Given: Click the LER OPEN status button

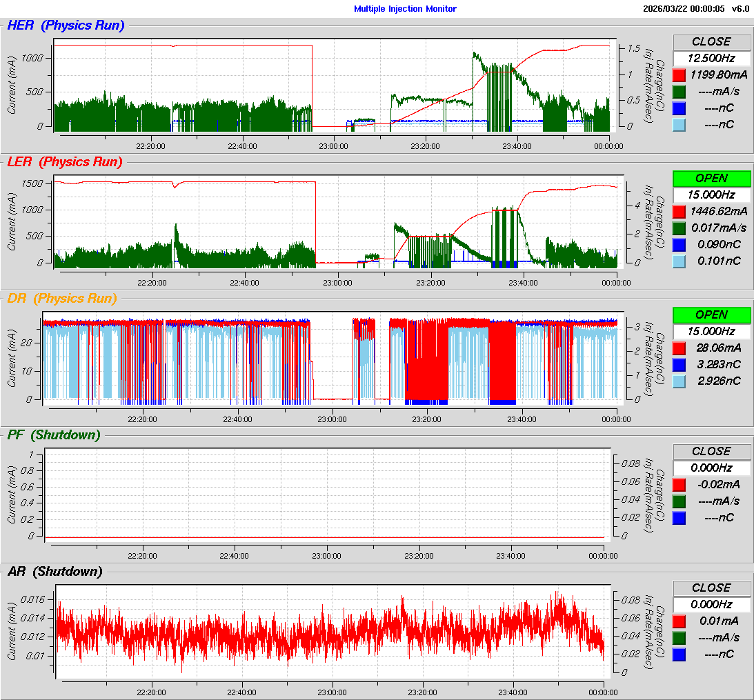Looking at the screenshot, I should click(x=711, y=178).
